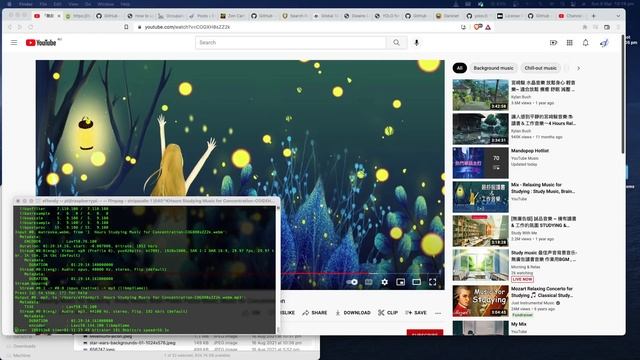This screenshot has height=360, width=640.
Task: Click the Brave shield icon in address bar
Action: [x=478, y=27]
